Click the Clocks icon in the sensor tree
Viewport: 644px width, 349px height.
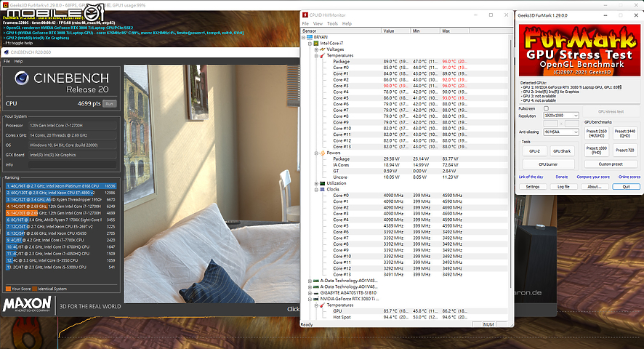click(x=323, y=190)
